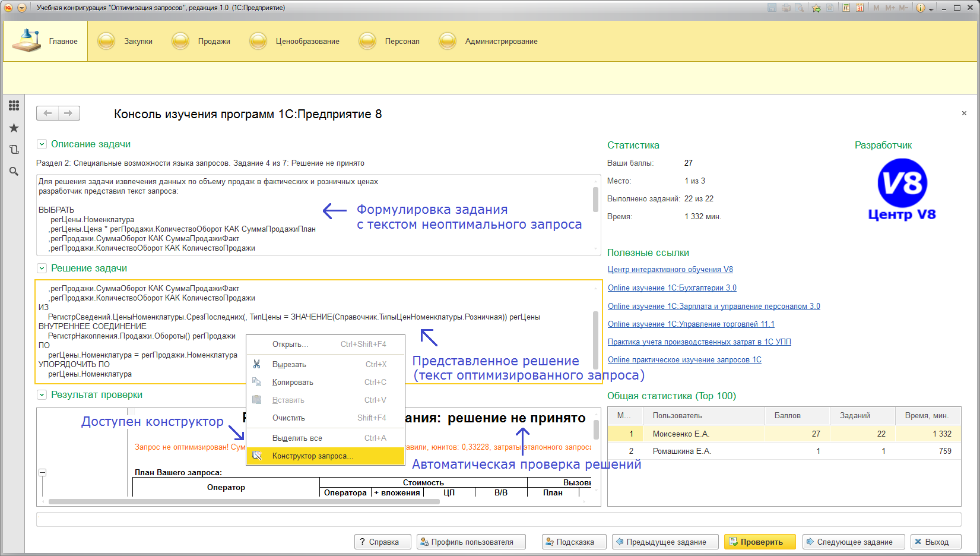Click the Print Preview icon in title toolbar
Viewport: 980px width, 556px height.
coord(800,8)
